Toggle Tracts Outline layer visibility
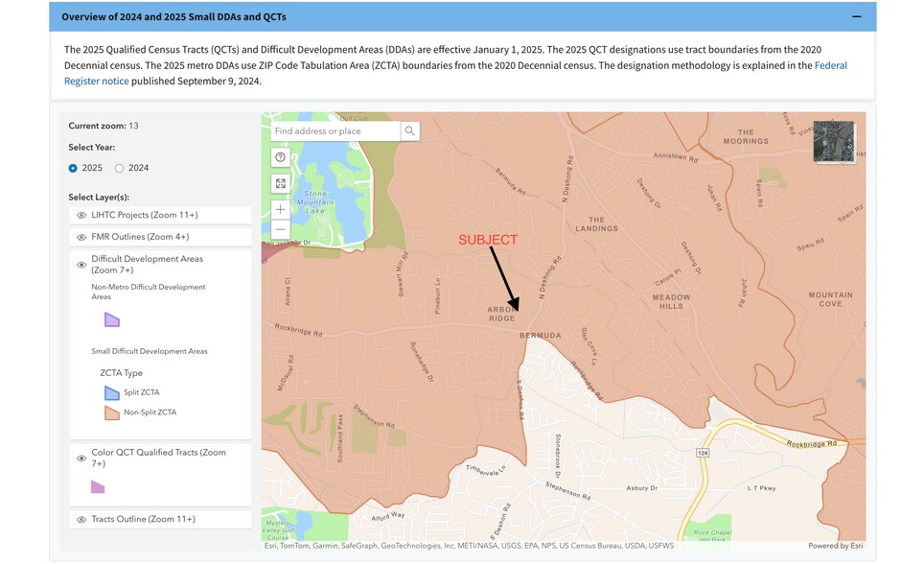The height and width of the screenshot is (564, 924). pyautogui.click(x=81, y=519)
